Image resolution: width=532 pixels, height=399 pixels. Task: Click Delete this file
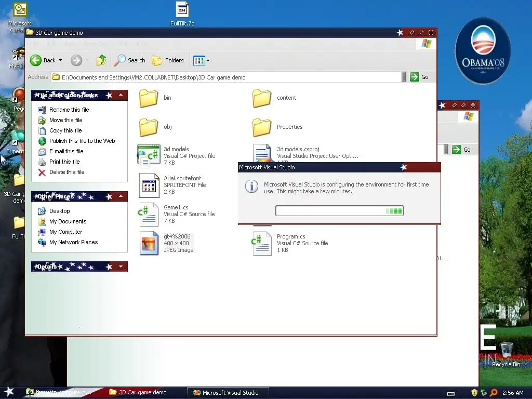[x=66, y=172]
